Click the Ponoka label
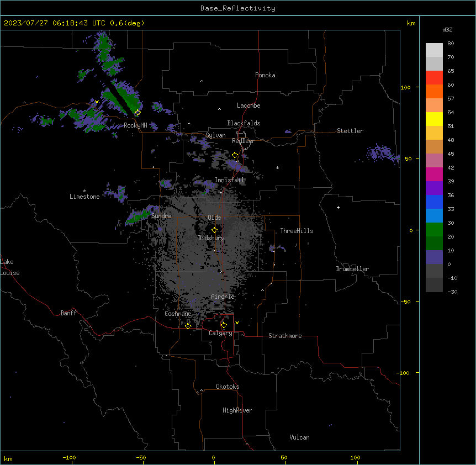 click(265, 75)
